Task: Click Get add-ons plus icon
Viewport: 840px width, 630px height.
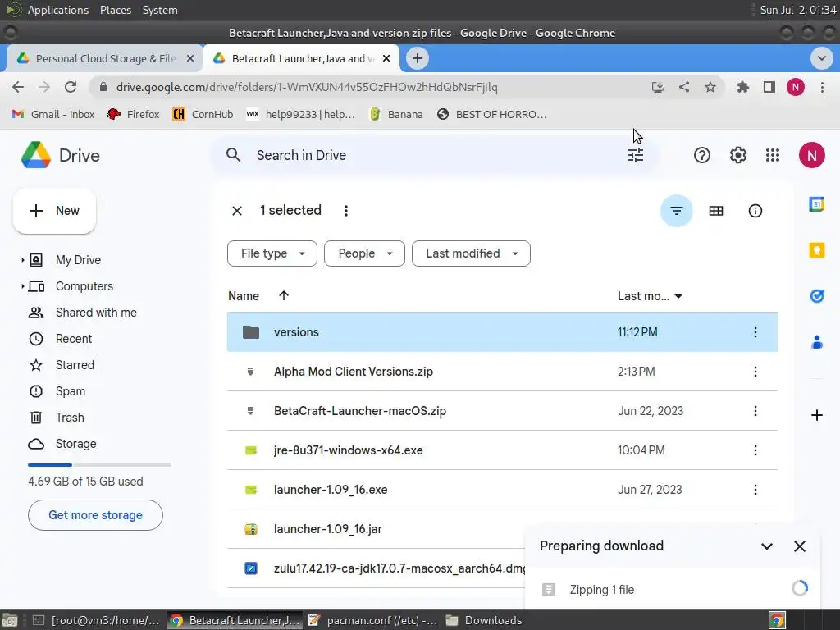Action: point(816,415)
